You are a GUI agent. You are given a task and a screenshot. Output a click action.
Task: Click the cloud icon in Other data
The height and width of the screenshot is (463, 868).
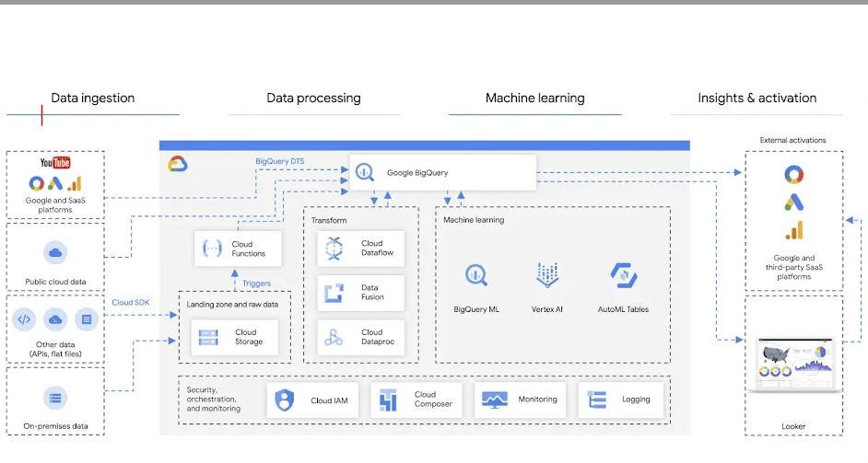pyautogui.click(x=55, y=319)
